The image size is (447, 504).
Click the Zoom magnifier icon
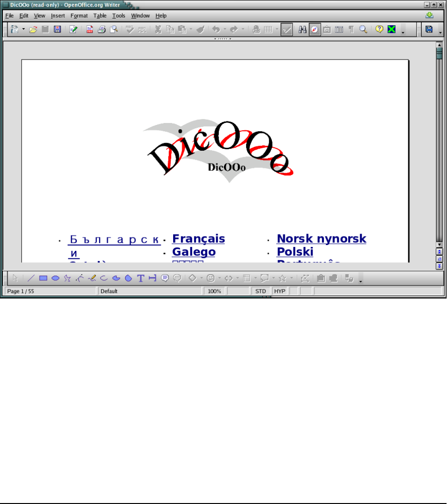point(363,30)
